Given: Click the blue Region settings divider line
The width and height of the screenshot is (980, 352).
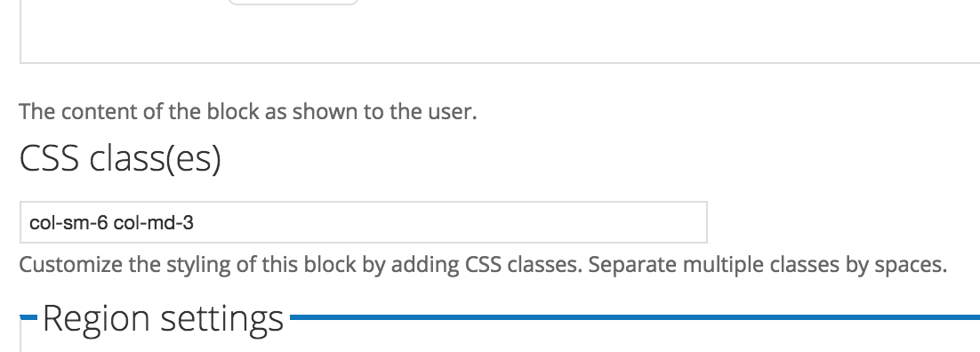Looking at the screenshot, I should (635, 317).
